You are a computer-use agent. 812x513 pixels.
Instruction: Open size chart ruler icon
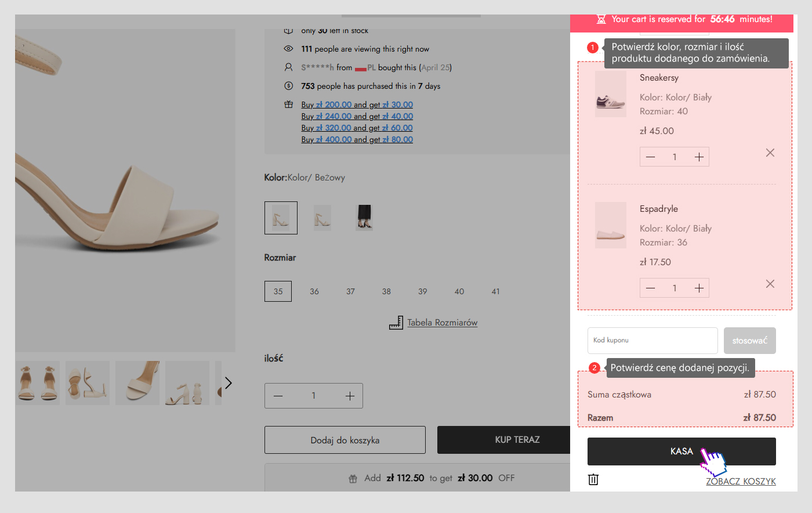396,323
